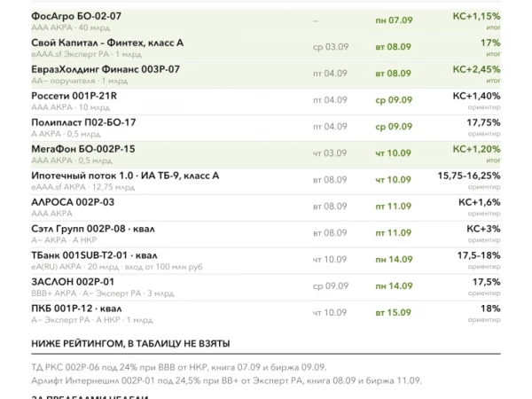Click the чт 03.09 date for МегаФон
Screen dimensions: 532x399
(330, 153)
